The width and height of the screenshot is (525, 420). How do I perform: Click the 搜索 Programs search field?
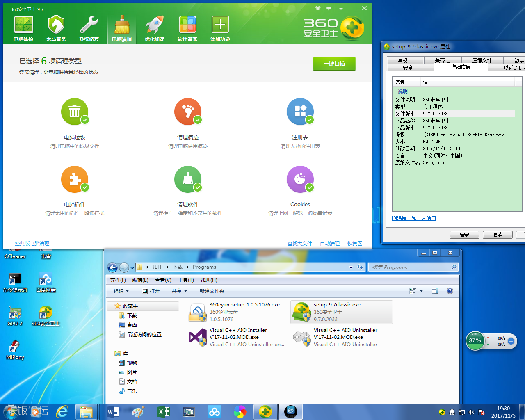[413, 267]
